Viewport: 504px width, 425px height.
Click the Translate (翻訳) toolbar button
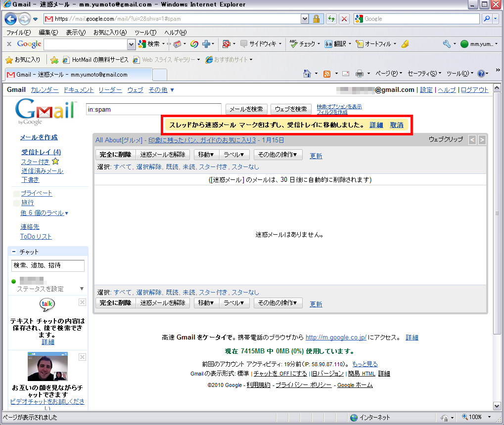pyautogui.click(x=335, y=44)
